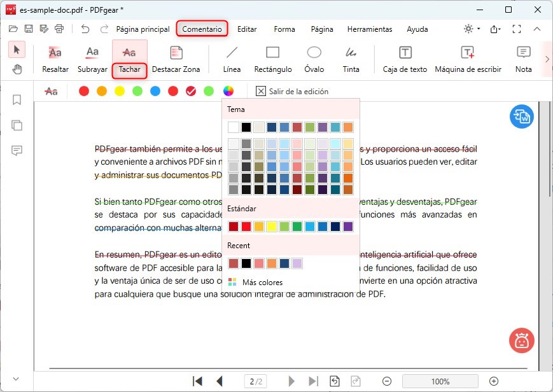Open the Herramientas tab

[370, 29]
